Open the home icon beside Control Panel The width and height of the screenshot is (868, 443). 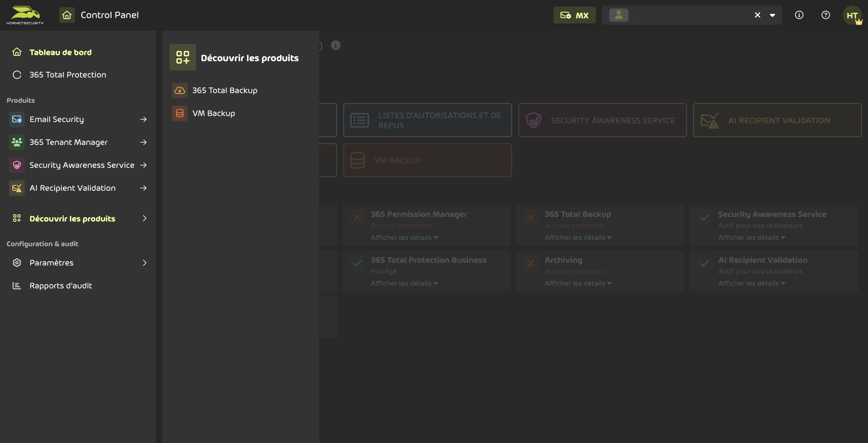tap(67, 15)
